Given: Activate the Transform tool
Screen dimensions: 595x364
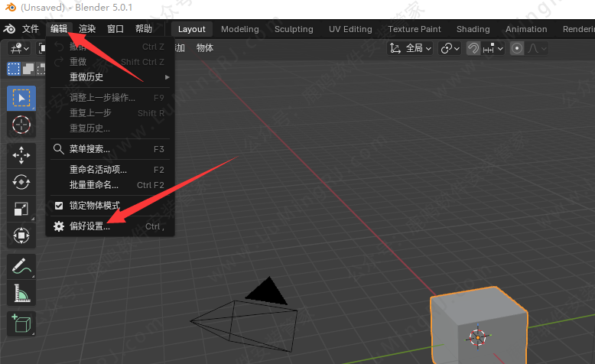Looking at the screenshot, I should 21,235.
